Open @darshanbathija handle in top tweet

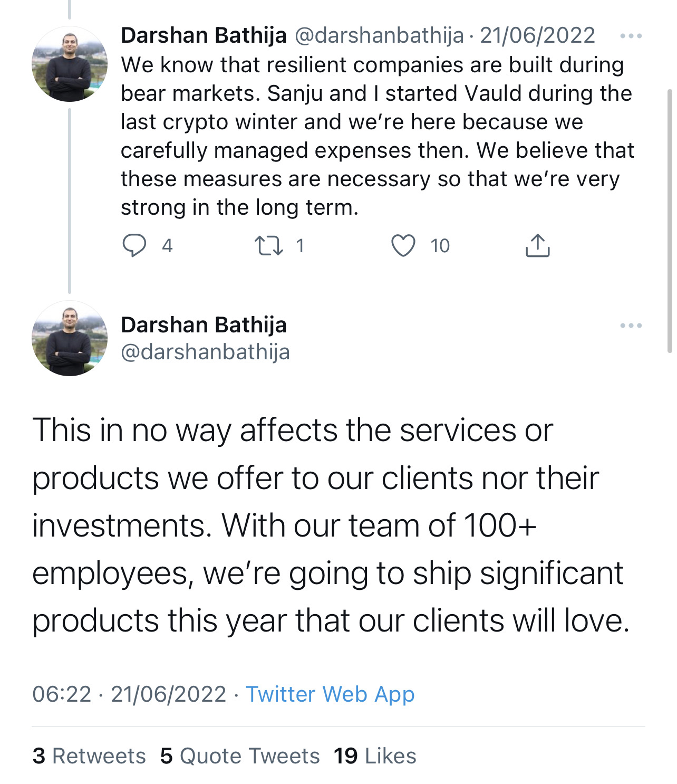(379, 36)
